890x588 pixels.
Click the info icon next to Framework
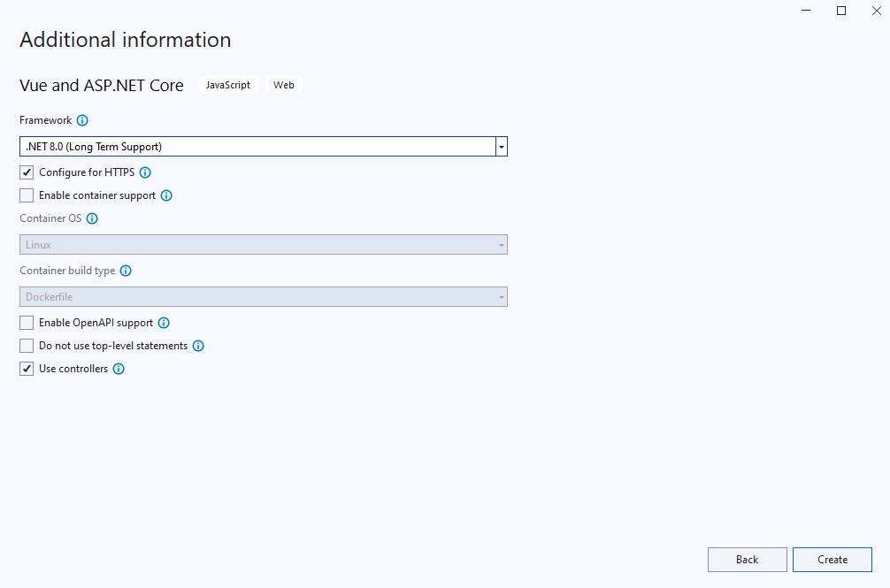coord(82,120)
